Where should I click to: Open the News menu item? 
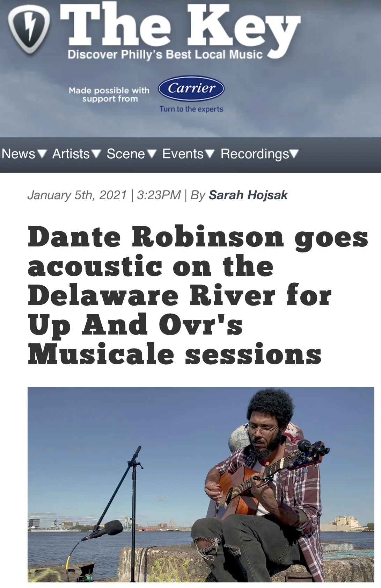coord(19,154)
